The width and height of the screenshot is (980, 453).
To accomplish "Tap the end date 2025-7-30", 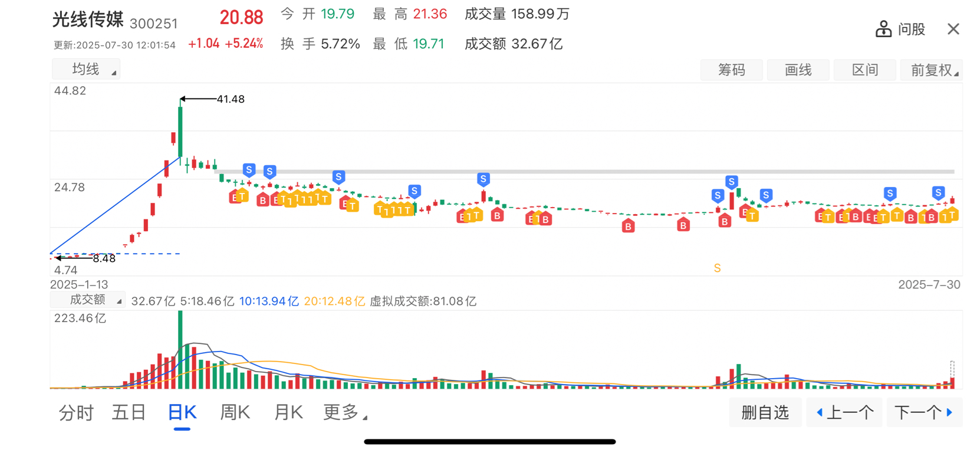I will tap(929, 284).
